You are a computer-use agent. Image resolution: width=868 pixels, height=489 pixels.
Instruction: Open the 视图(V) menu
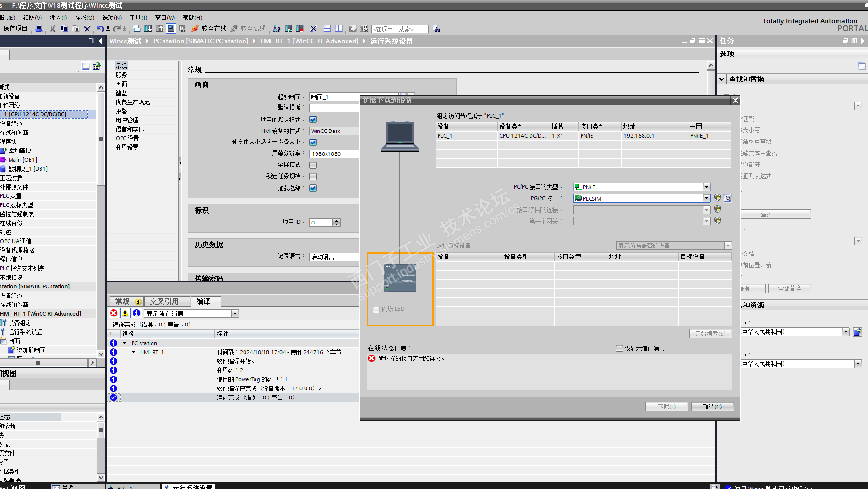(x=32, y=18)
